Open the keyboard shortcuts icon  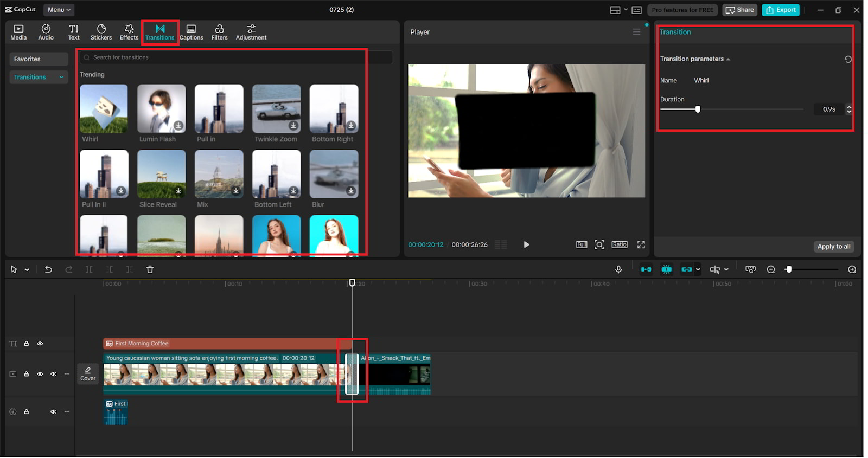coord(637,10)
